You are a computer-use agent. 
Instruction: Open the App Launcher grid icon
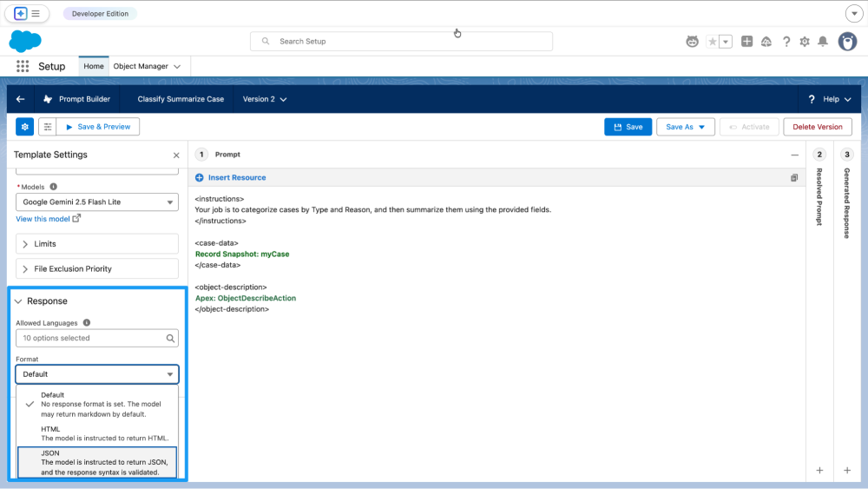click(x=23, y=66)
